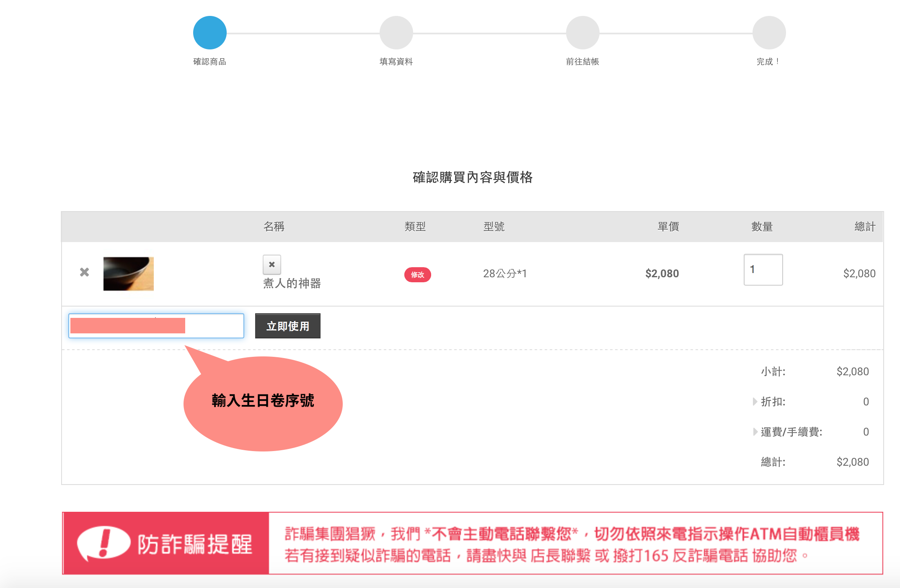Click the 確認商品 step label
The image size is (900, 588).
click(209, 62)
